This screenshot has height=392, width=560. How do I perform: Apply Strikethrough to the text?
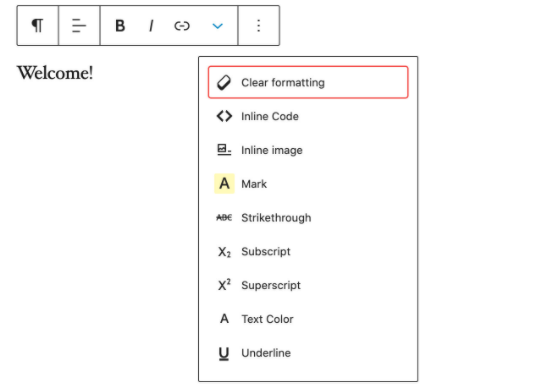point(308,217)
